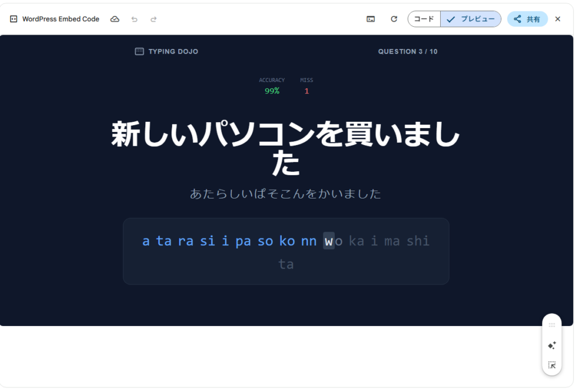
Task: Click the hiragana reading line あたらしいぱそこんをかいました
Action: tap(285, 194)
